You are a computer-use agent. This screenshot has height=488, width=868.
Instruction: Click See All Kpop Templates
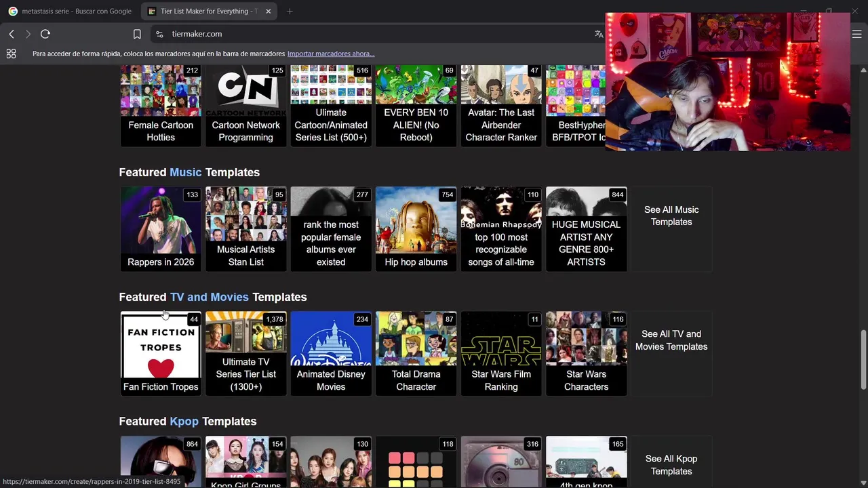(671, 465)
